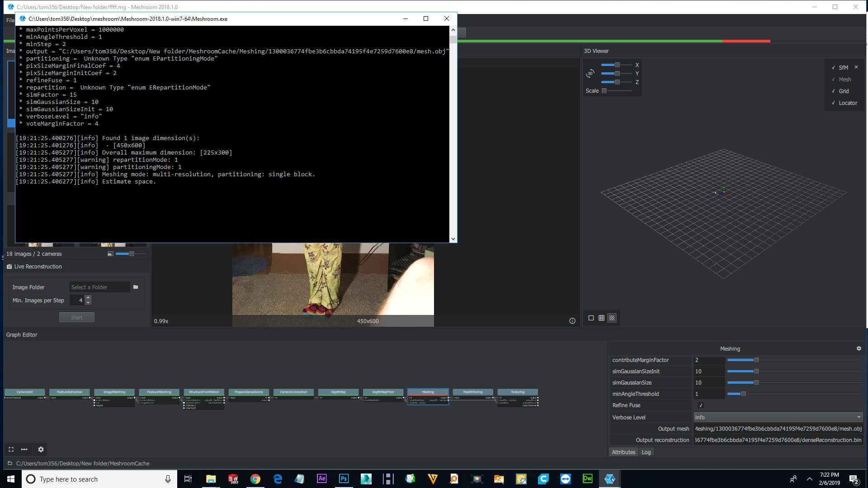Click the node connections icon in Graph Editor

pos(24,450)
